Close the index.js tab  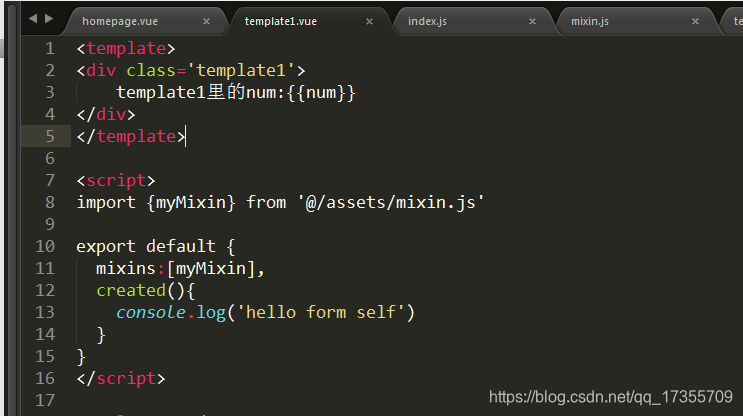point(533,21)
